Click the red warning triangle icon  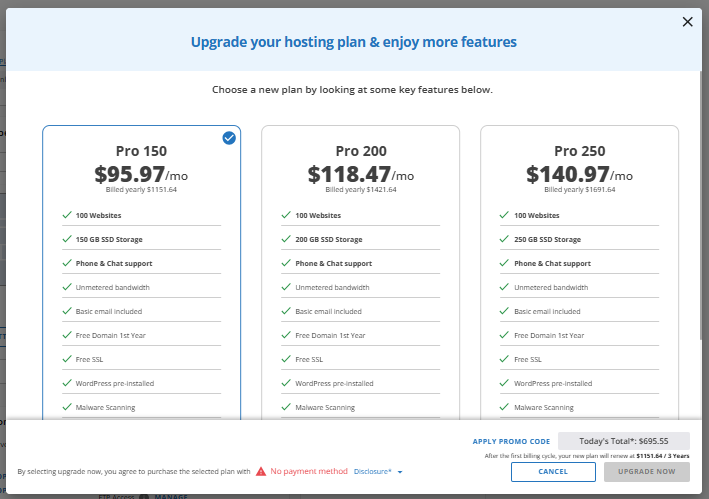[x=261, y=471]
